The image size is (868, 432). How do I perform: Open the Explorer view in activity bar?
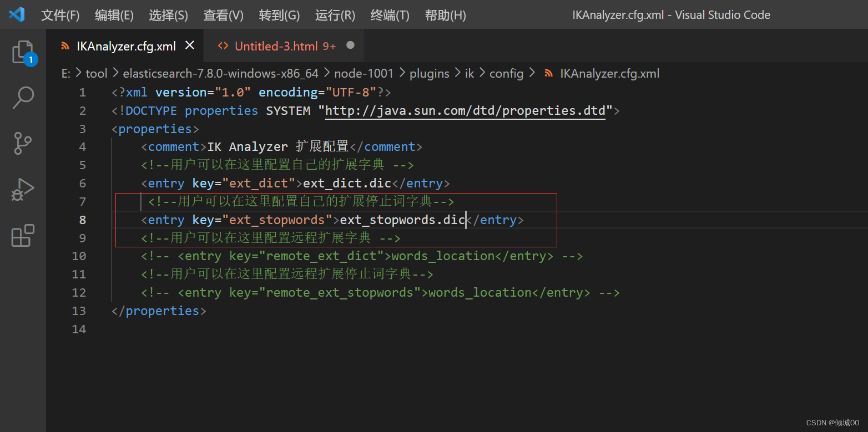click(23, 53)
